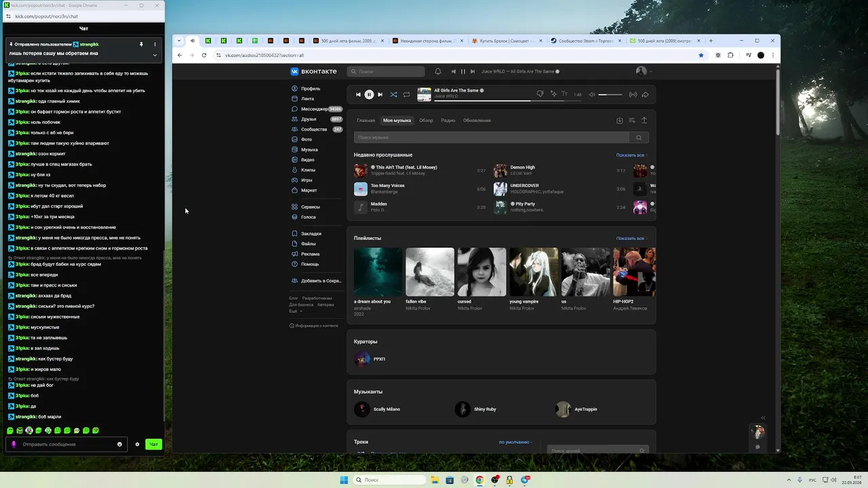Pause playback in the music player panel
The height and width of the screenshot is (488, 868).
(x=369, y=95)
